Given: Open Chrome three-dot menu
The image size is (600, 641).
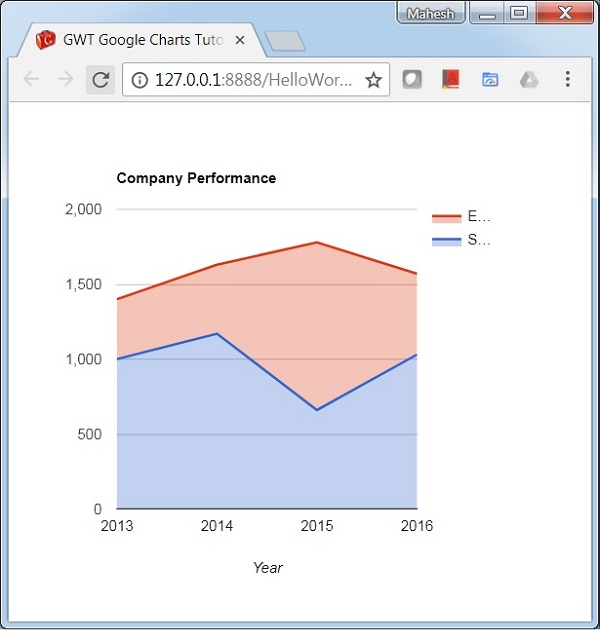Looking at the screenshot, I should [568, 80].
